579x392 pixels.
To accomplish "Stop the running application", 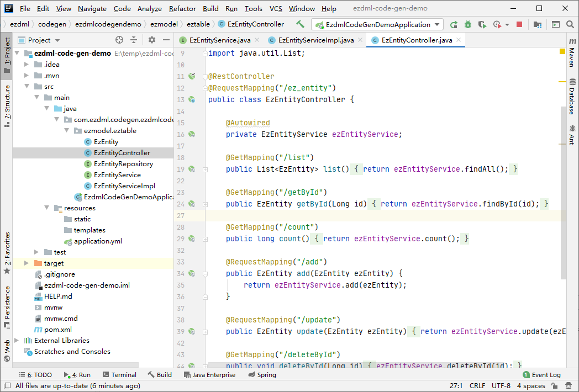I will [x=519, y=24].
